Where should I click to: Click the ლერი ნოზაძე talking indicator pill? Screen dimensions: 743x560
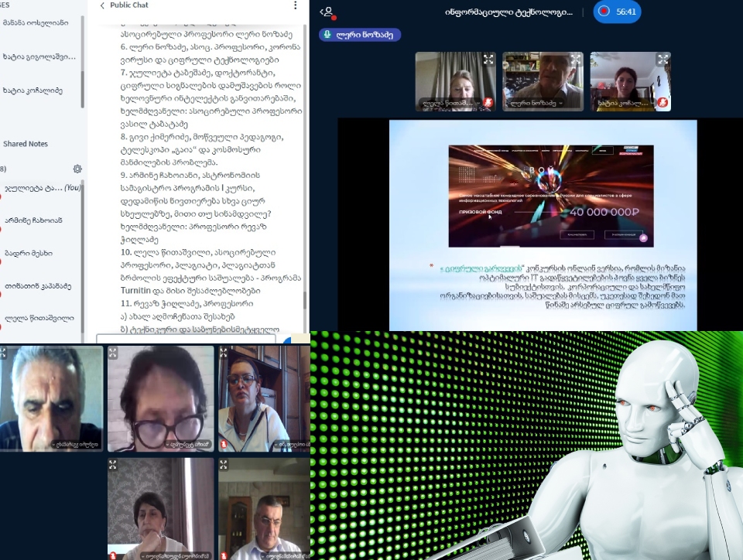[x=360, y=35]
